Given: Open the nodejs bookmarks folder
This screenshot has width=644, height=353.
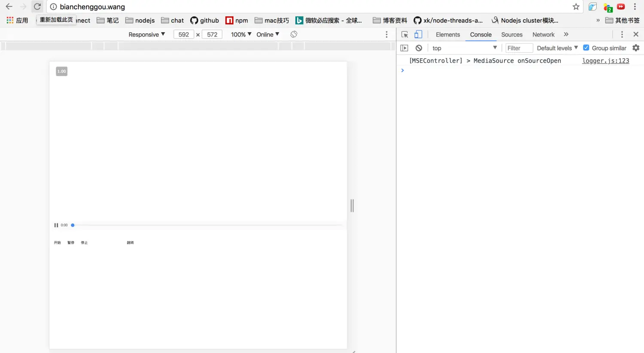Looking at the screenshot, I should click(140, 20).
